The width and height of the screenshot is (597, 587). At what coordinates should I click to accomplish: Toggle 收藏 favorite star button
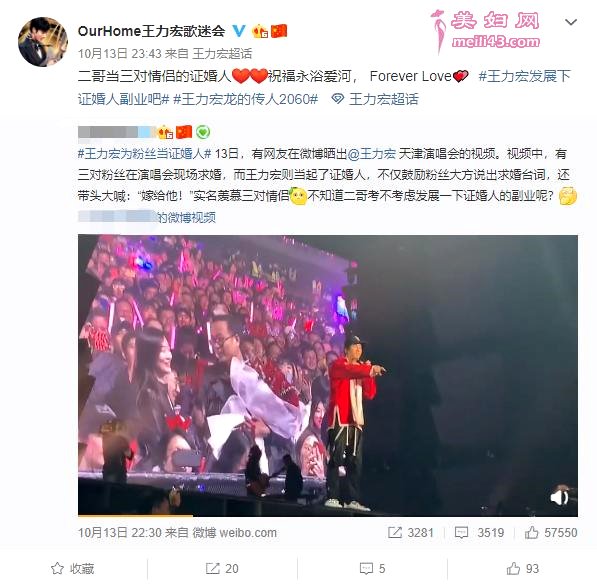click(x=72, y=568)
